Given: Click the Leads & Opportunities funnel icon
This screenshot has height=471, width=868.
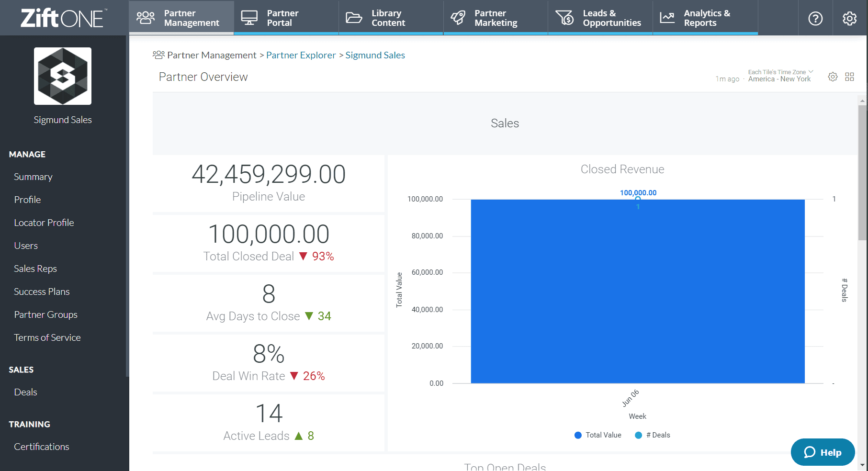Looking at the screenshot, I should coord(564,18).
